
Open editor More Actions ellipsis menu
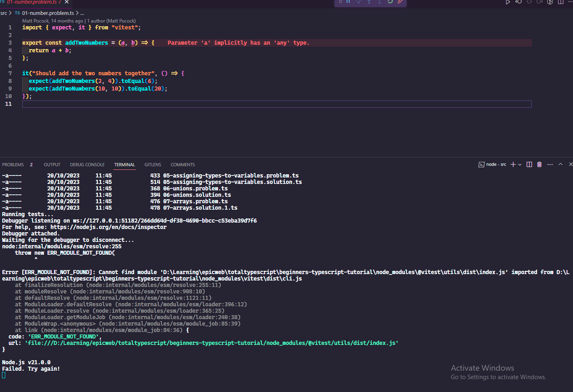[570, 2]
